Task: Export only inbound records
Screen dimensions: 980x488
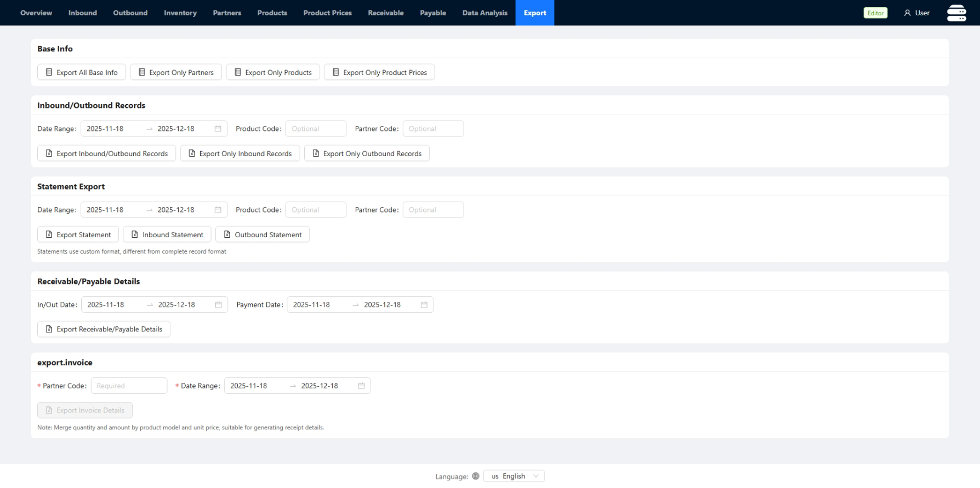Action: coord(240,153)
